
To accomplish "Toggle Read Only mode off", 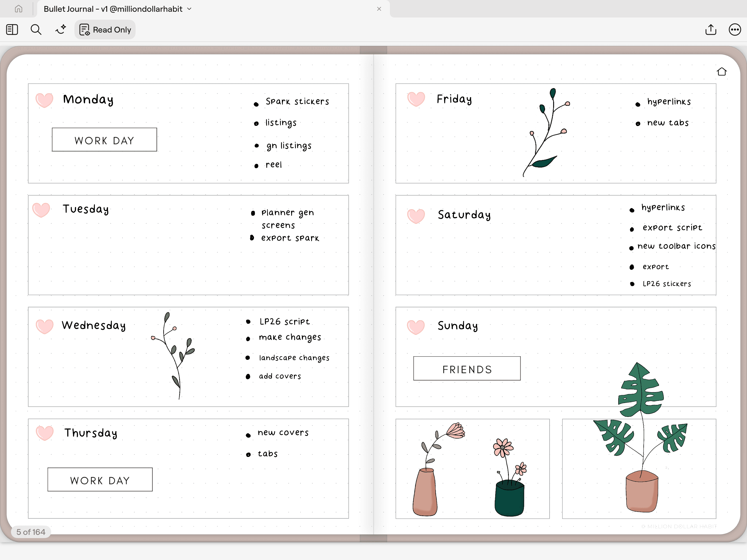I will coord(105,30).
